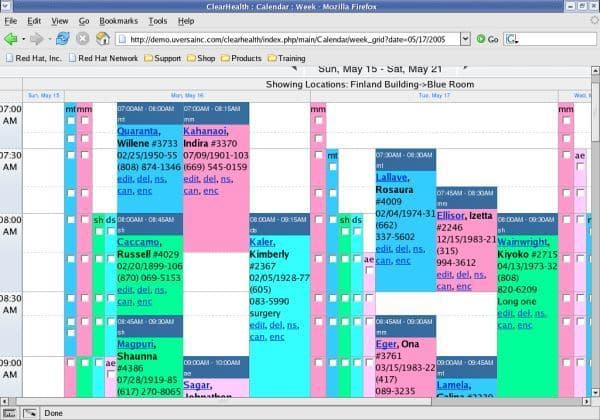Open patient Quaranta appointment link
Image resolution: width=600 pixels, height=420 pixels.
(138, 131)
